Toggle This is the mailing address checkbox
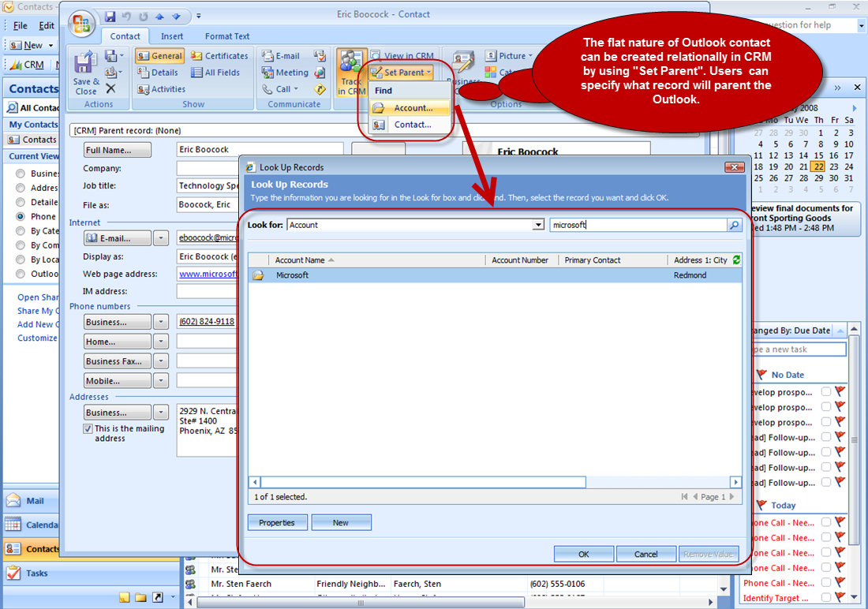Viewport: 868px width, 609px height. tap(88, 428)
